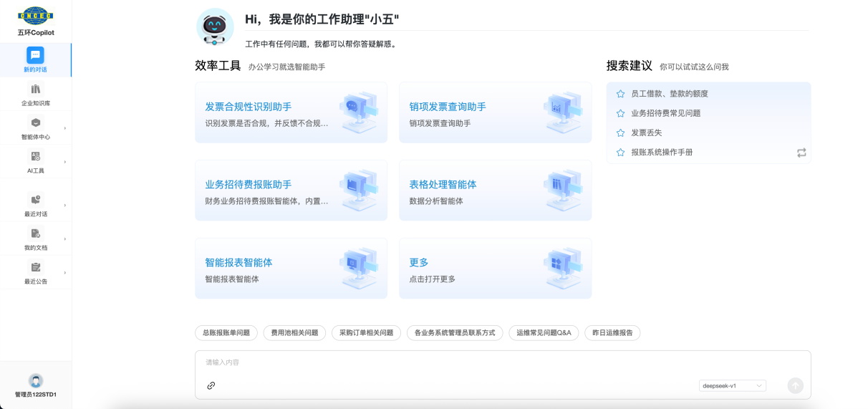Image resolution: width=868 pixels, height=409 pixels.
Task: Expand the 智能体中心 submenu arrow
Action: click(64, 128)
